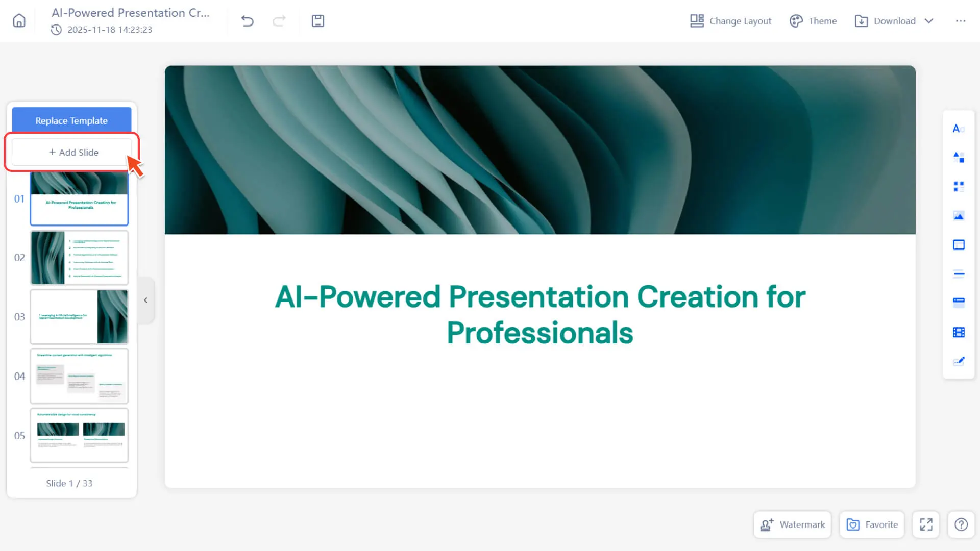This screenshot has width=980, height=551.
Task: Open the video film strip icon
Action: coord(959,333)
